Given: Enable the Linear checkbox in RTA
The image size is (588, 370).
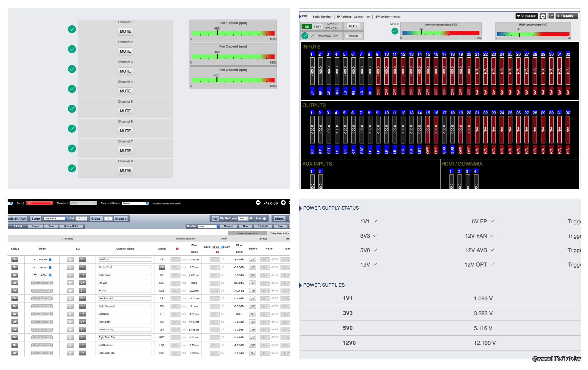Looking at the screenshot, I should click(x=265, y=219).
